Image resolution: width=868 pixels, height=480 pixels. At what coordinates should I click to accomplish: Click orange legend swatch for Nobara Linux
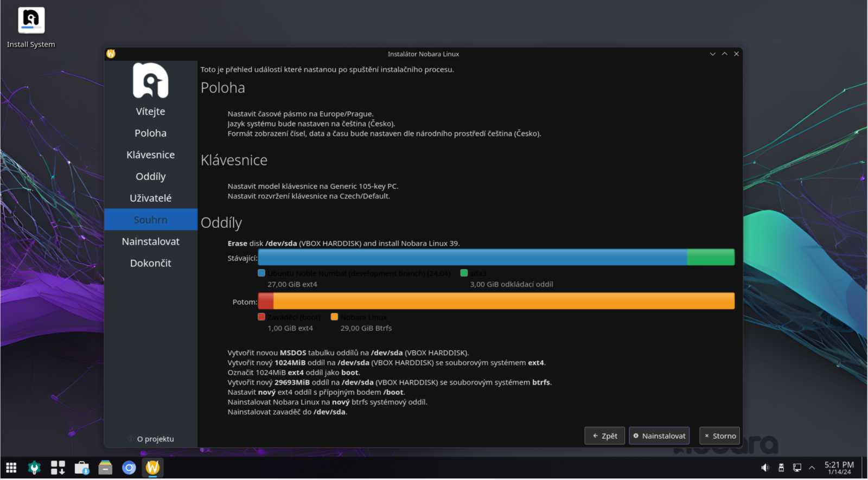coord(334,317)
